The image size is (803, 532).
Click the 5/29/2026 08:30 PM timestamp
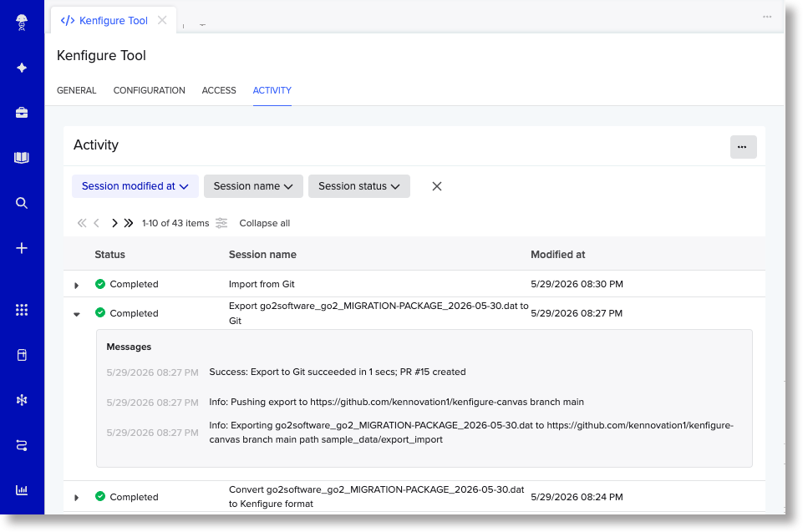pos(577,284)
